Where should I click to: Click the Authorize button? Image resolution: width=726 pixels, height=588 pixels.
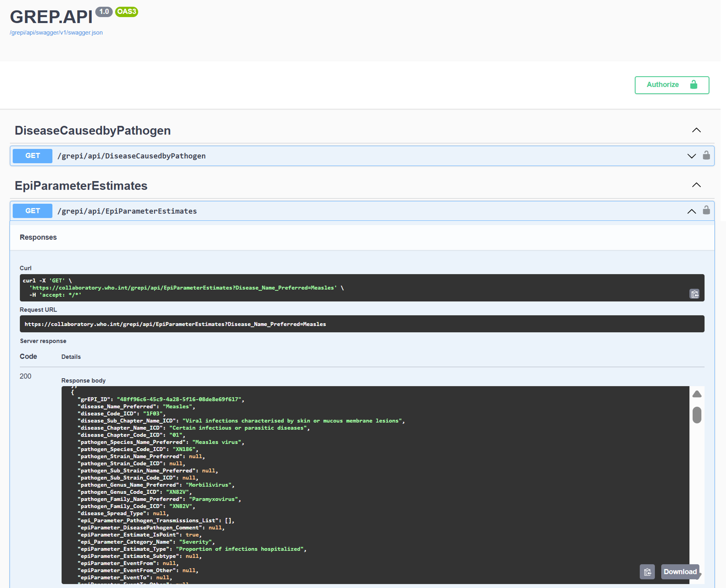[662, 85]
